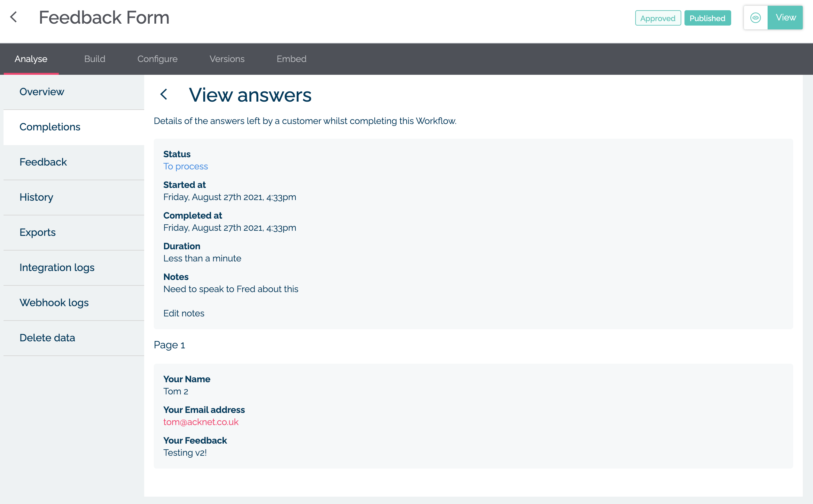This screenshot has height=504, width=813.
Task: Switch to the Build tab
Action: point(95,59)
